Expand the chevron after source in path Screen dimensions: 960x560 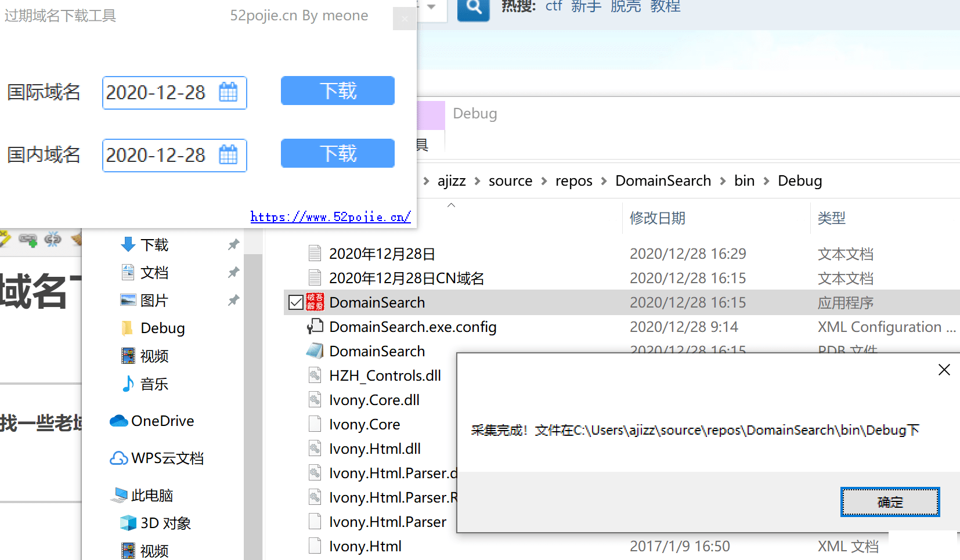pyautogui.click(x=544, y=181)
